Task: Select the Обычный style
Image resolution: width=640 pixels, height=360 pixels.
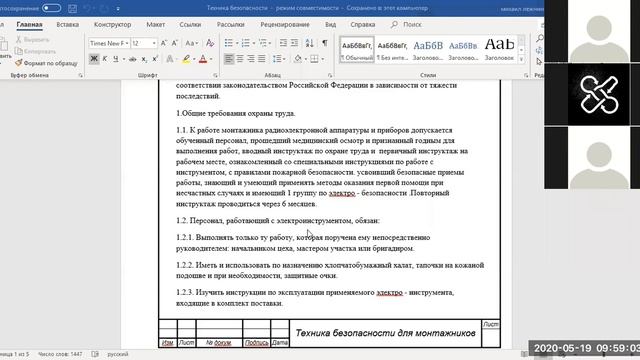Action: [357, 49]
